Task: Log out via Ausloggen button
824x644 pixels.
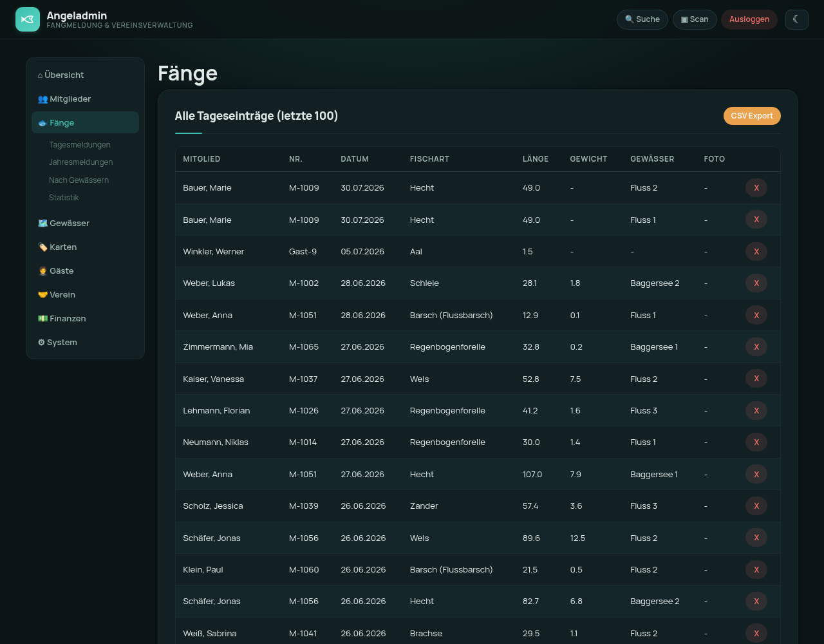Action: pos(749,19)
